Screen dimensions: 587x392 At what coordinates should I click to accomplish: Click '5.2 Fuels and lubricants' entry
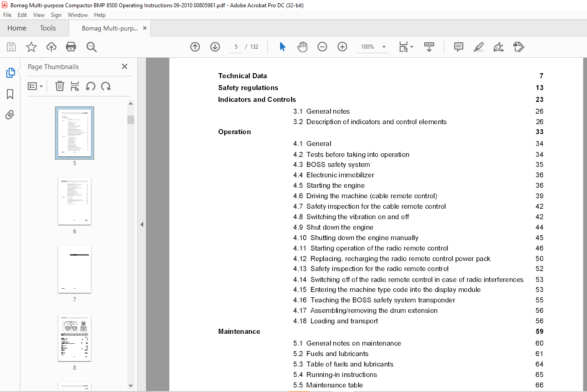click(x=331, y=354)
